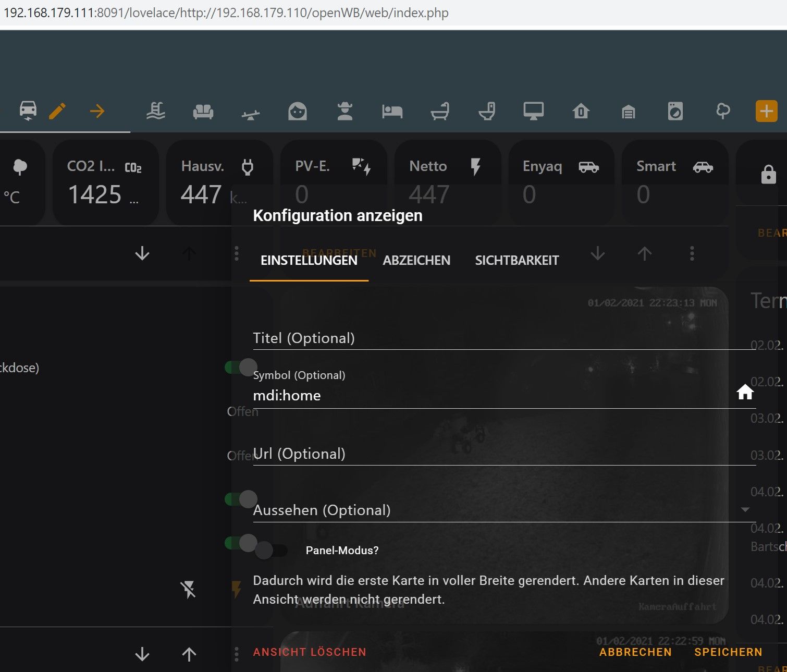
Task: Open the tree outline view tab
Action: (x=723, y=111)
